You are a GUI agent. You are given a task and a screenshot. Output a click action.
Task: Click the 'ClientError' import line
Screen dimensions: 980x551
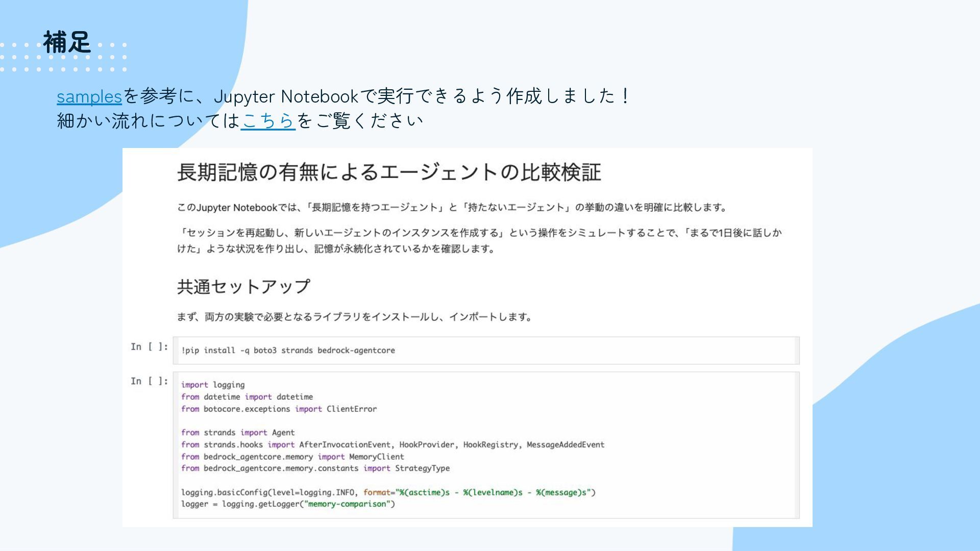pos(279,409)
